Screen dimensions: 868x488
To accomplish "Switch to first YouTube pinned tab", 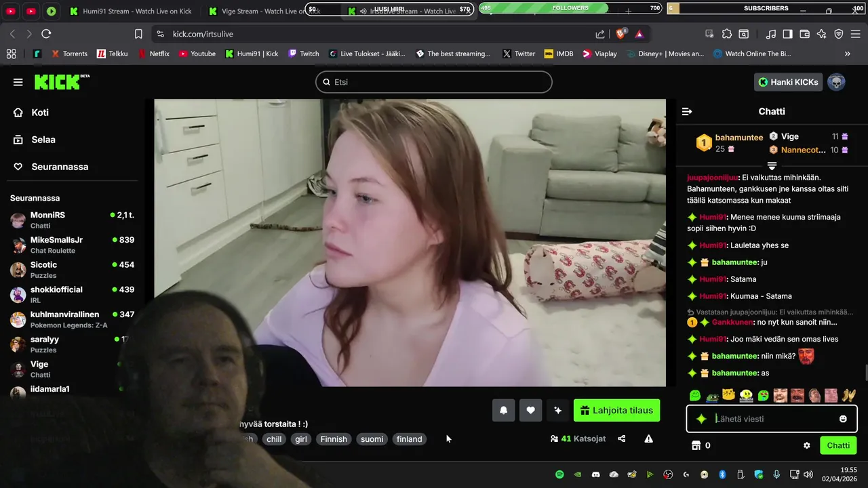I will coord(11,12).
